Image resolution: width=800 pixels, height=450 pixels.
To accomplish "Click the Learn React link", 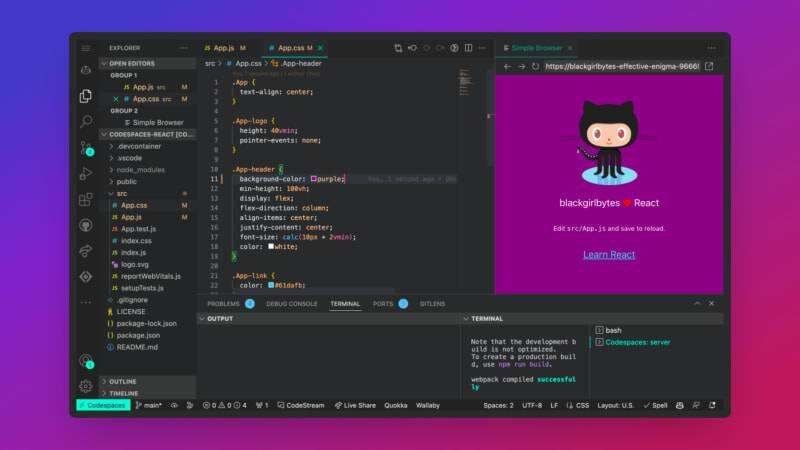I will point(609,255).
